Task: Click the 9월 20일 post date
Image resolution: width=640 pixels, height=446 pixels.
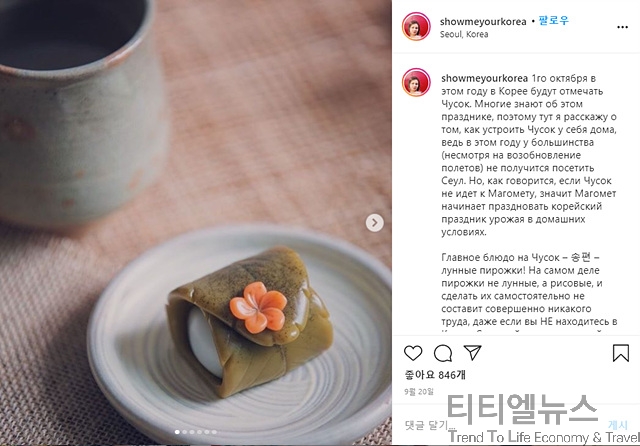Action: (x=419, y=392)
